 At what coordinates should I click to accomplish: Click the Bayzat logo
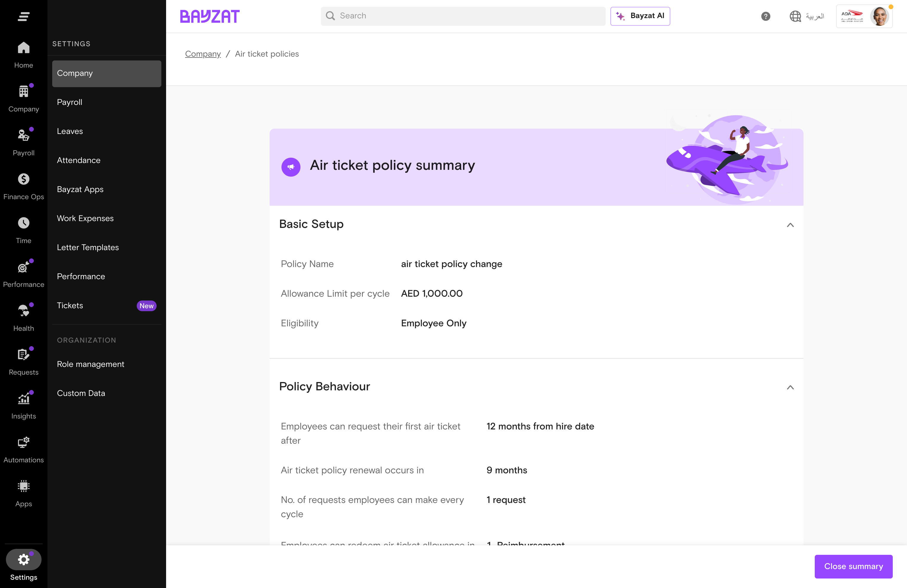click(x=210, y=16)
